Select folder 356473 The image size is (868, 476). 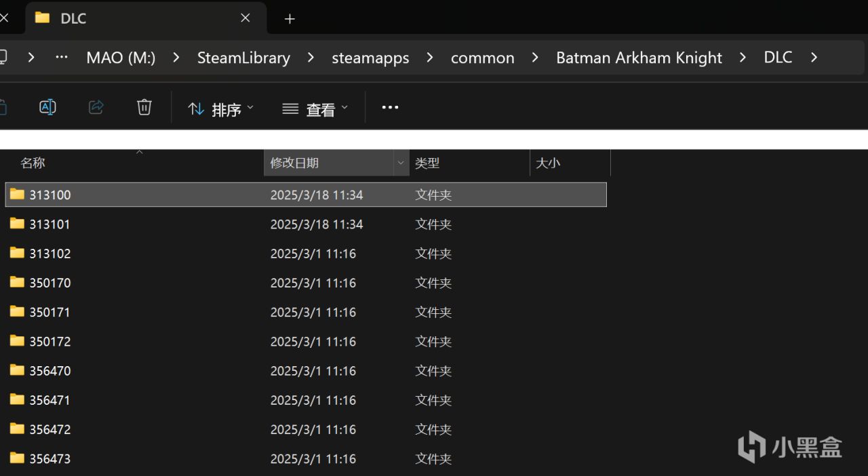pos(306,459)
